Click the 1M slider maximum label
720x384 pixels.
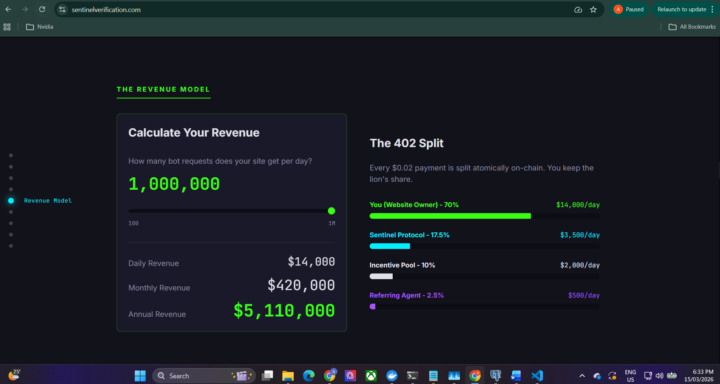click(332, 223)
